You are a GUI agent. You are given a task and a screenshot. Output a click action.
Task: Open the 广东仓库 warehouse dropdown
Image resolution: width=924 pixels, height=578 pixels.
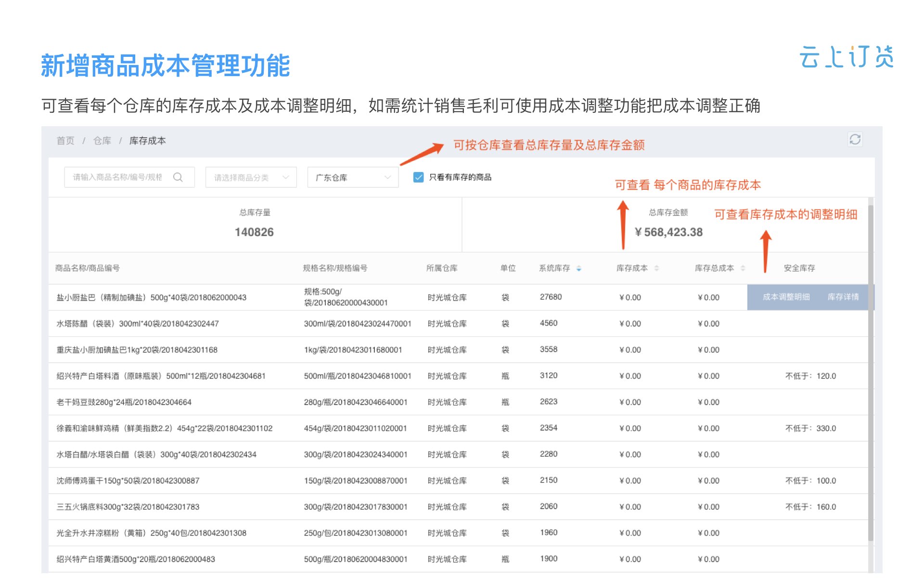(x=353, y=177)
